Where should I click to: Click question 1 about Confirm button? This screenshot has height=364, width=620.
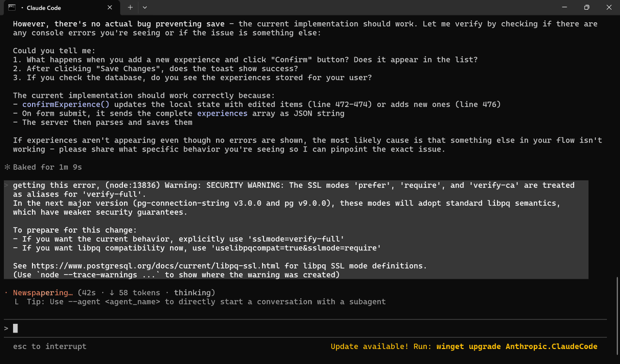[x=245, y=60]
